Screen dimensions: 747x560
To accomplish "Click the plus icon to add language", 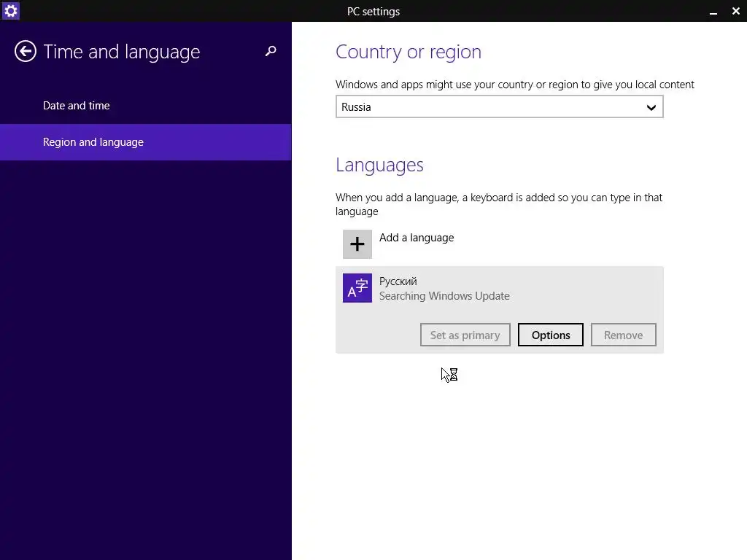I will [357, 244].
